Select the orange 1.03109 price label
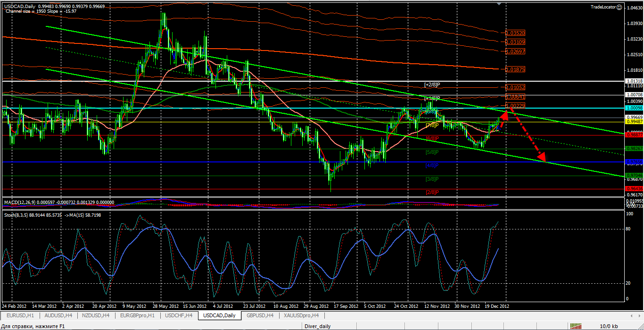The image size is (644, 330). pyautogui.click(x=515, y=42)
